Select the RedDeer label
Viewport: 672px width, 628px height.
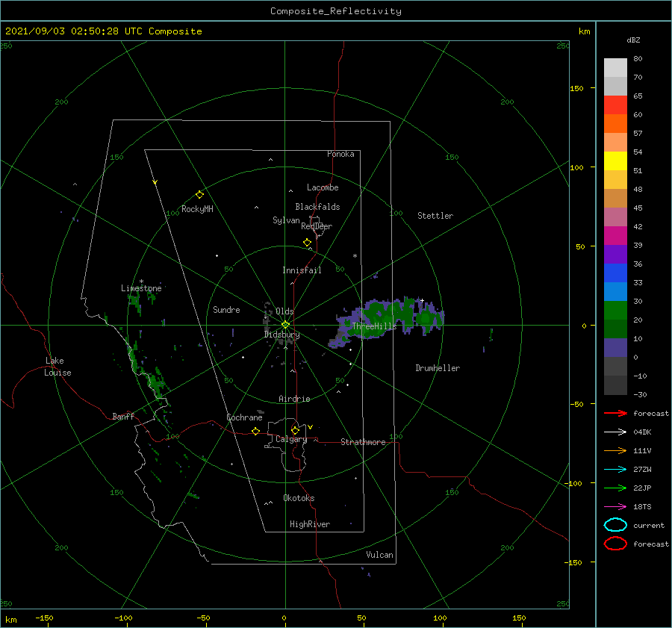(317, 226)
